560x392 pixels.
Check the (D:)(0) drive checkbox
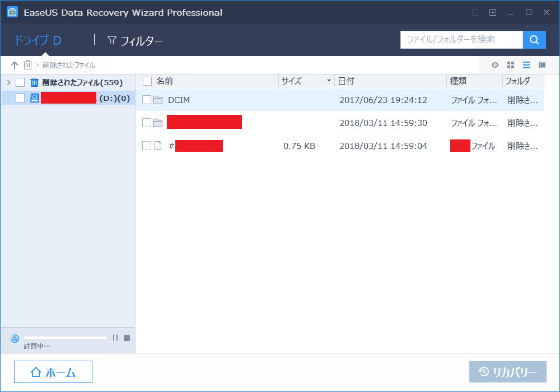click(20, 98)
